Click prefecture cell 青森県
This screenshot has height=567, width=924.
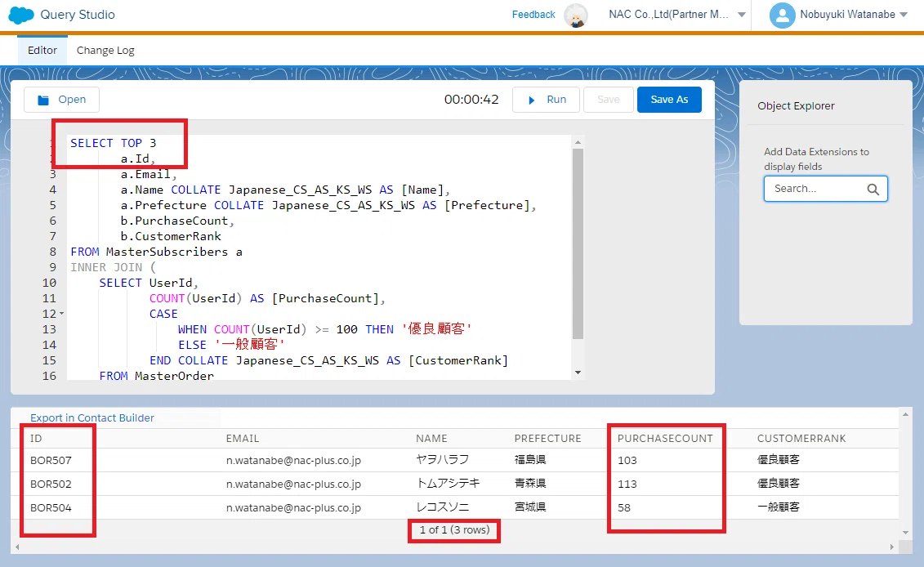pyautogui.click(x=529, y=484)
